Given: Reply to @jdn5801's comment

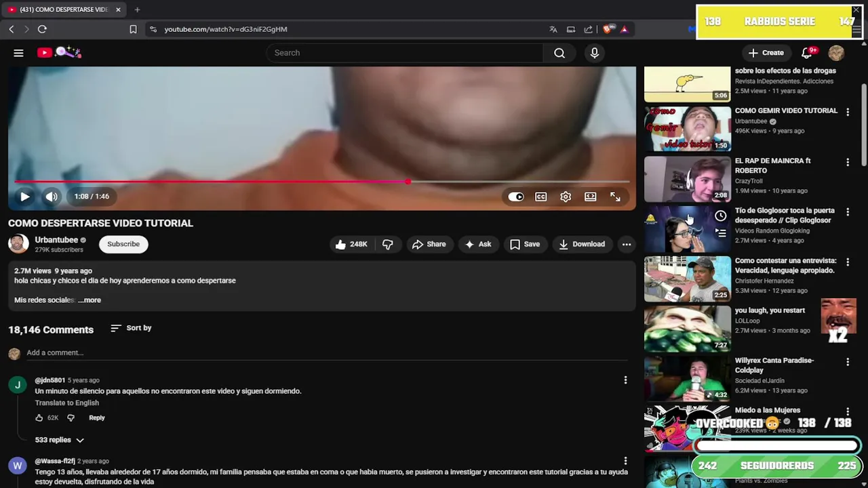Looking at the screenshot, I should 97,418.
